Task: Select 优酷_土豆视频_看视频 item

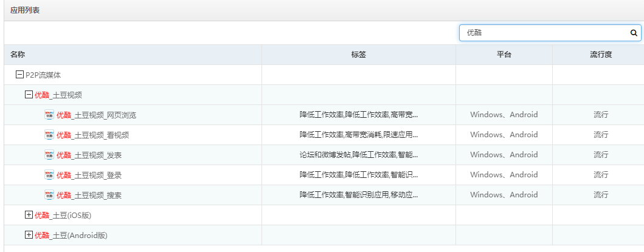Action: click(92, 135)
